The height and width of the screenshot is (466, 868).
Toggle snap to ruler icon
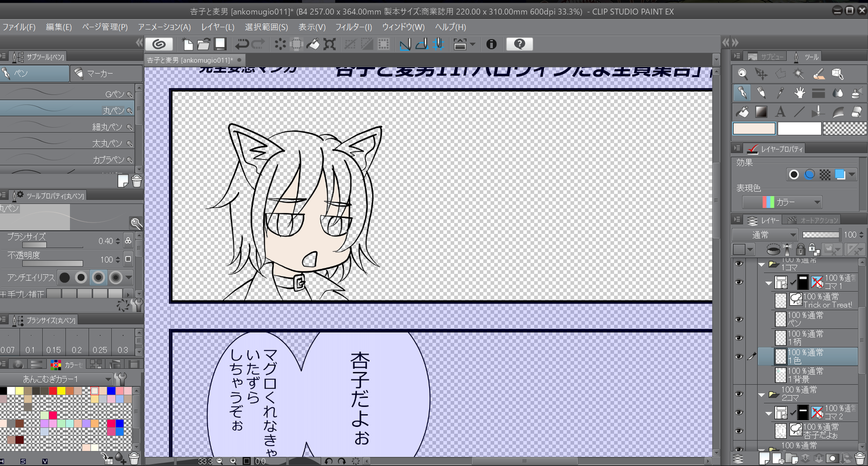405,44
